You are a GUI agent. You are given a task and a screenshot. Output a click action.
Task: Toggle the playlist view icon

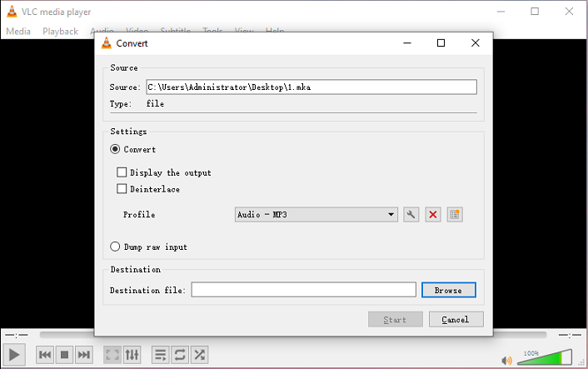(x=161, y=354)
